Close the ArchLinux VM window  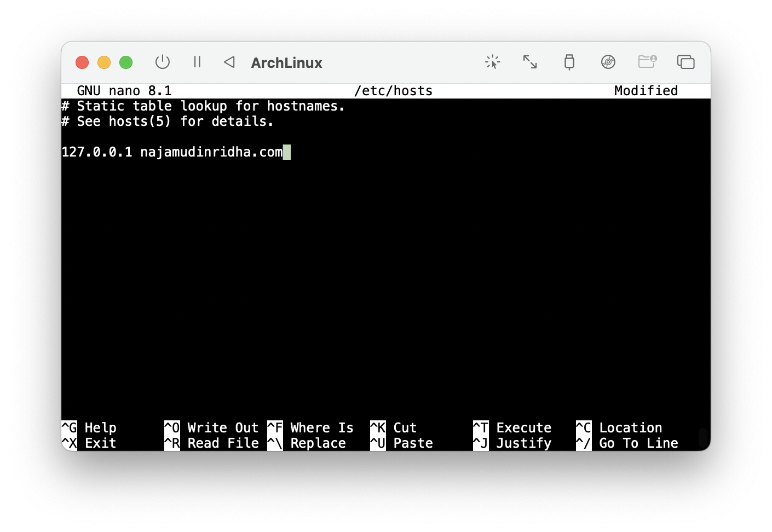pos(82,62)
